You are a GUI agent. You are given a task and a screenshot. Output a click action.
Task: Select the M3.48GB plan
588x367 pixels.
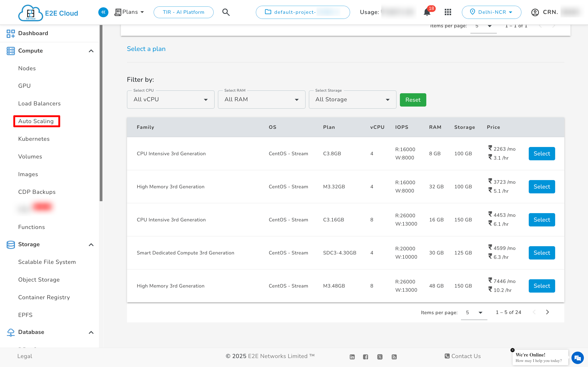tap(542, 286)
